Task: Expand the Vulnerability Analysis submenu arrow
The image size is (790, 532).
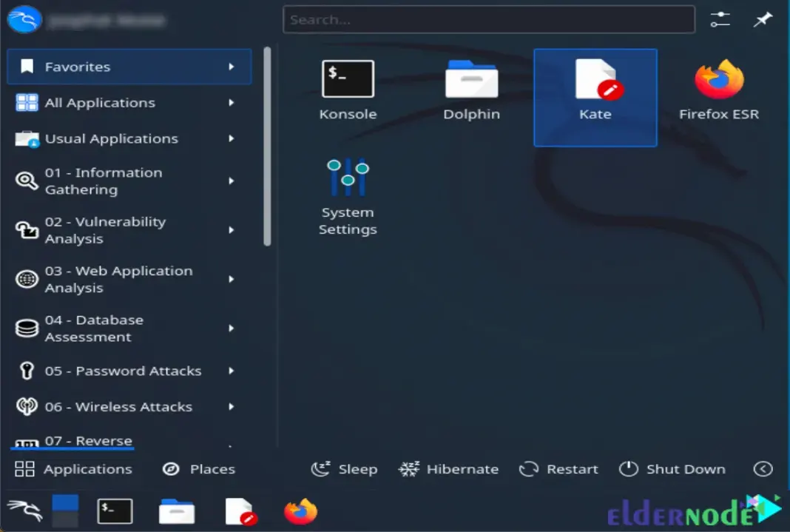Action: [232, 230]
